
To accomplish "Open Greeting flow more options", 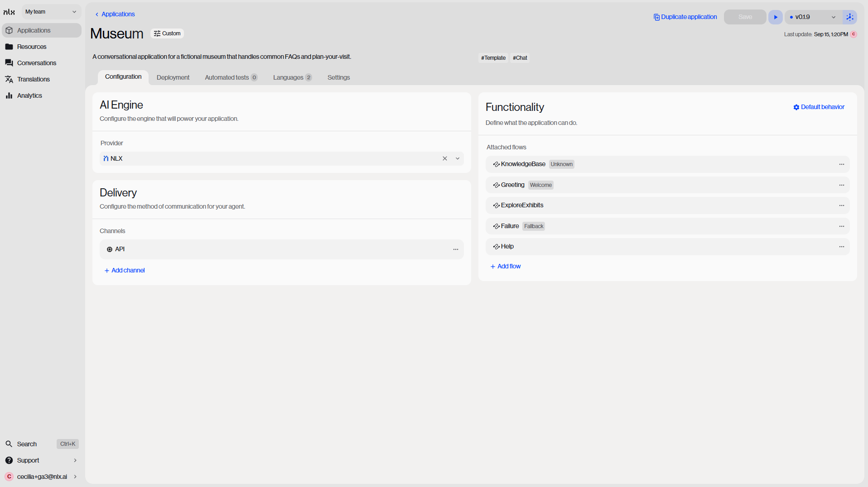I will [x=841, y=185].
